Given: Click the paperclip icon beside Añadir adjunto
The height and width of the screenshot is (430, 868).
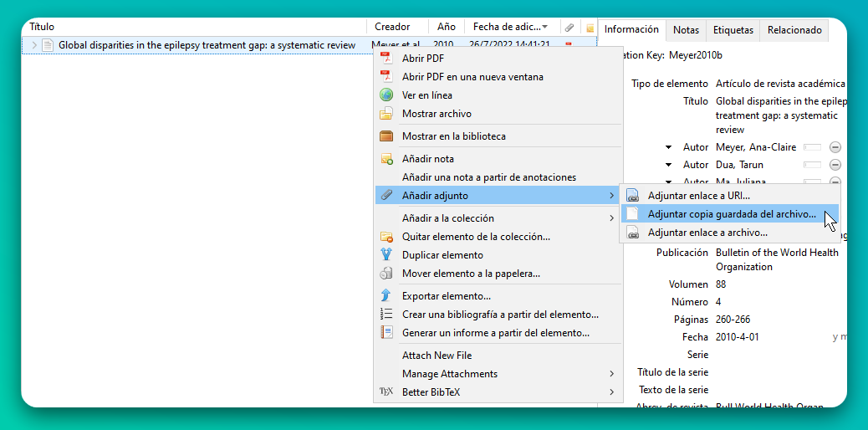Looking at the screenshot, I should [386, 195].
